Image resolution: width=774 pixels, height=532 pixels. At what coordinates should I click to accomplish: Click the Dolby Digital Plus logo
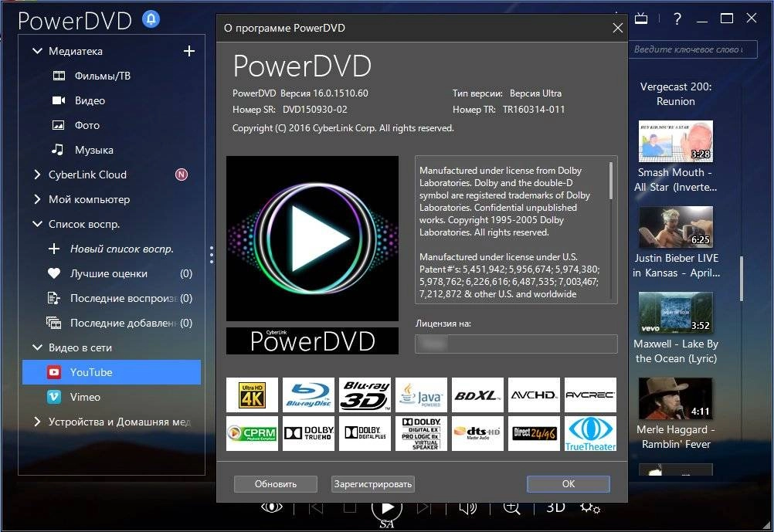click(365, 433)
